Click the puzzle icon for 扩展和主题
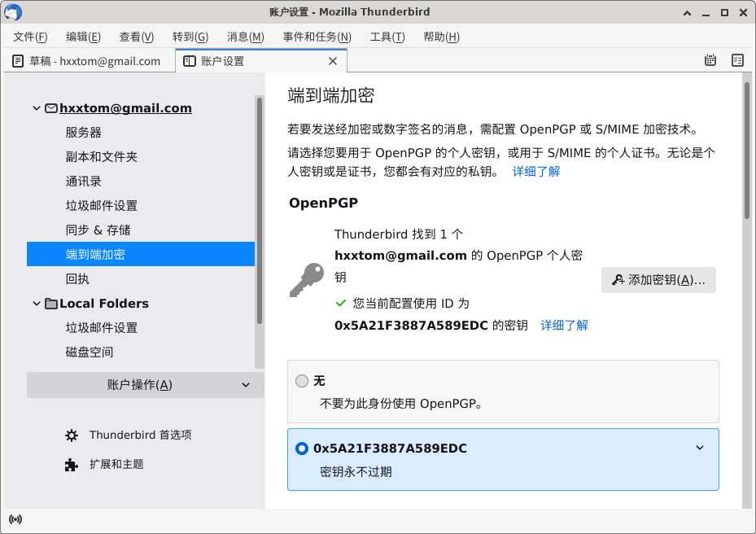 coord(72,465)
